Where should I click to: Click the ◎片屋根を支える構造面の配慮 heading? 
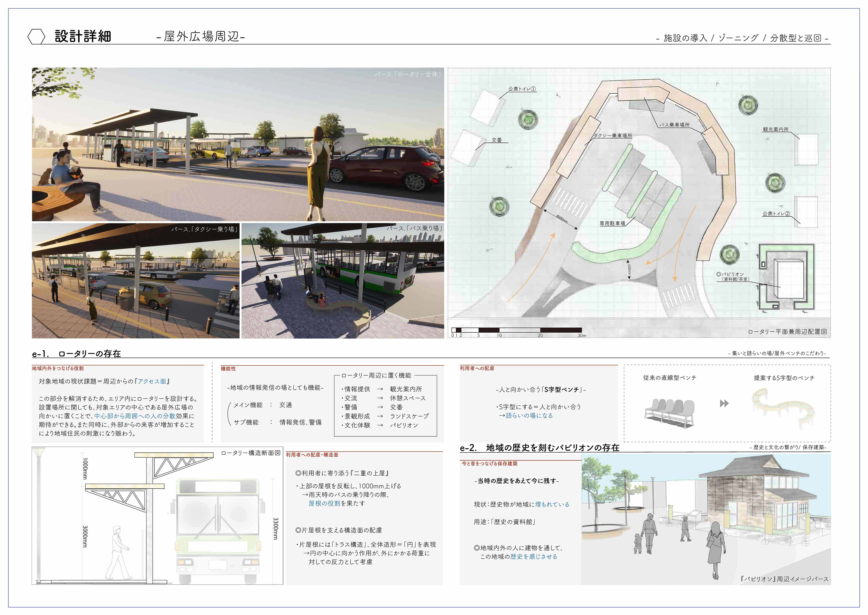tap(338, 530)
